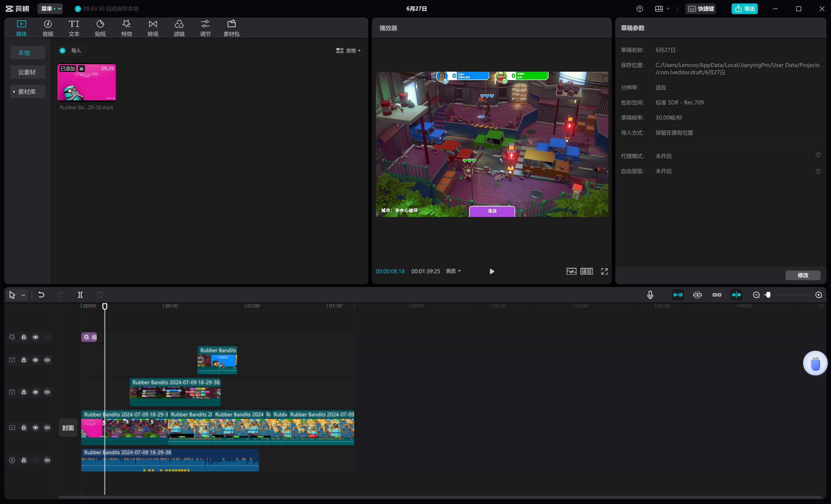Hide the main video track

click(35, 427)
